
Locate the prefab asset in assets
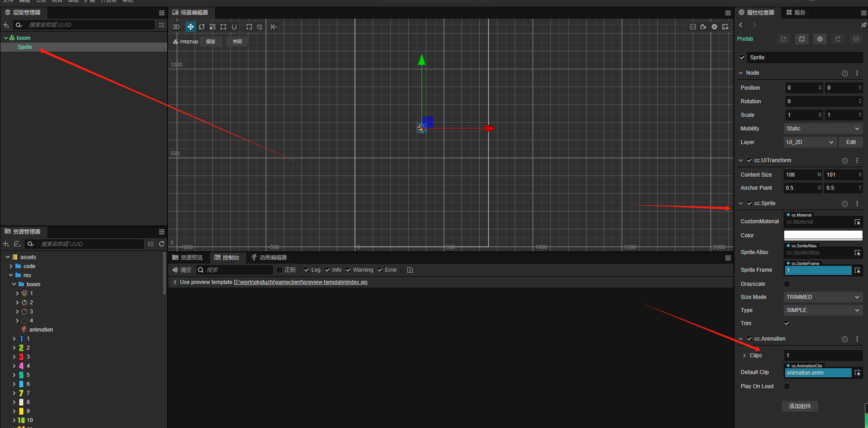pyautogui.click(x=820, y=39)
